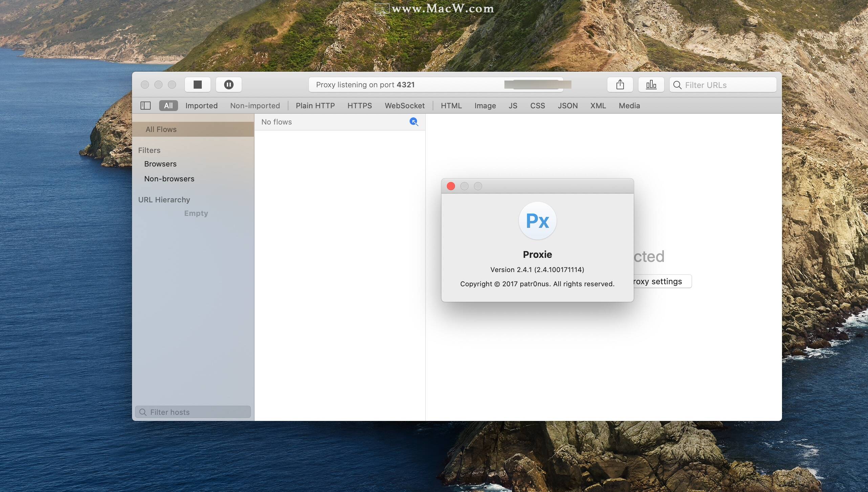The width and height of the screenshot is (868, 492).
Task: Select Non-browsers filter in sidebar
Action: coord(169,179)
